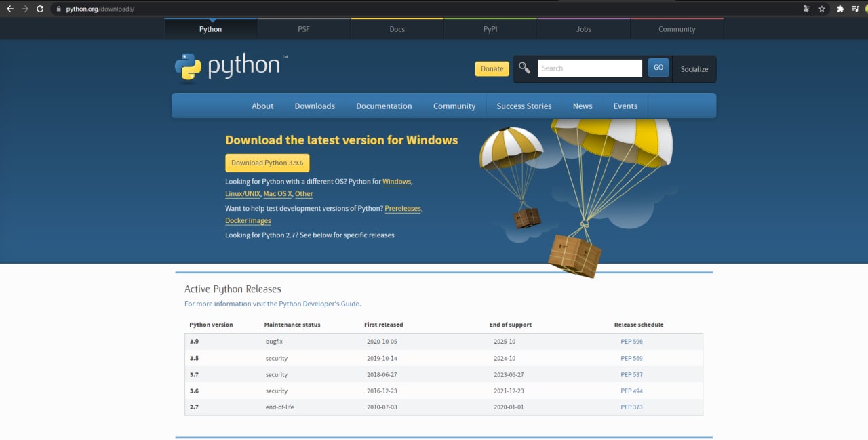Click Download Python 3.9.6 button
Screen dimensions: 868x440
[x=267, y=163]
